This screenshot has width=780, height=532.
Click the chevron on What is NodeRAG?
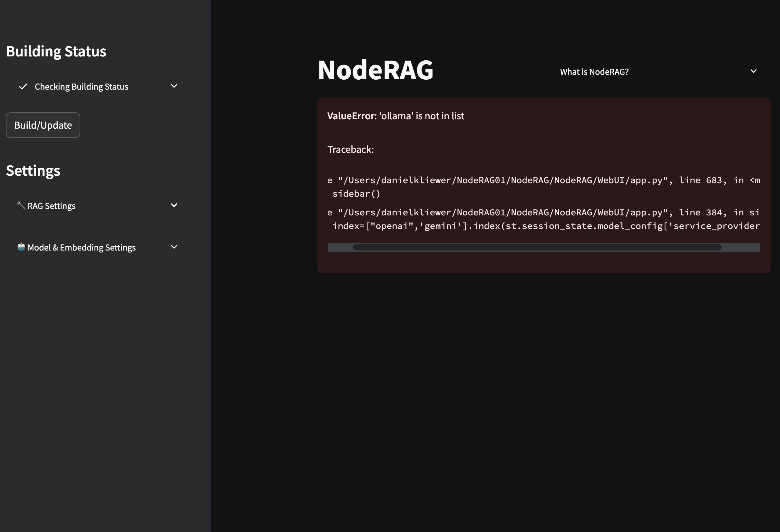point(753,72)
